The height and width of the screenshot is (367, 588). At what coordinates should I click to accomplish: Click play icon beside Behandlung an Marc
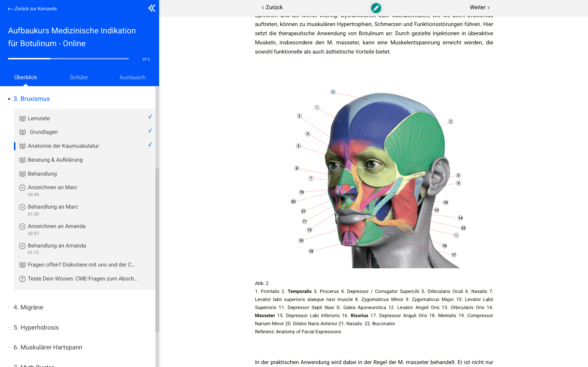22,207
